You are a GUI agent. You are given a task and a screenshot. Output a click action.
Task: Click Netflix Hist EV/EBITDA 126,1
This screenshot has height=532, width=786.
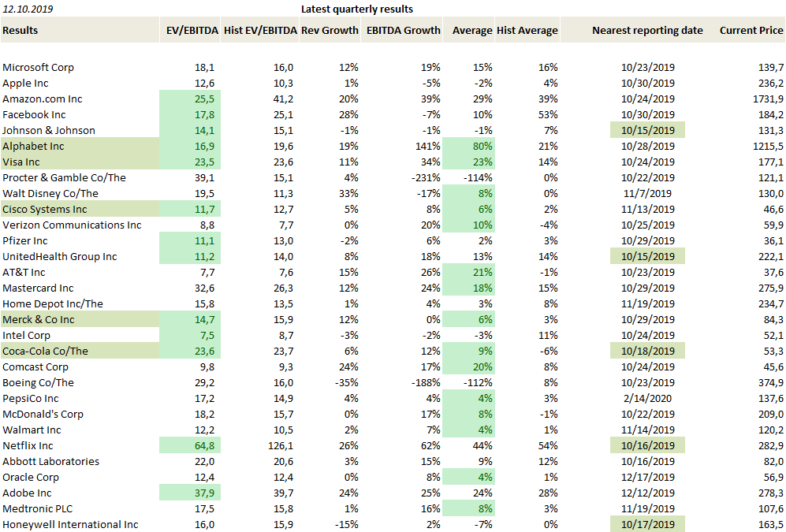(281, 446)
